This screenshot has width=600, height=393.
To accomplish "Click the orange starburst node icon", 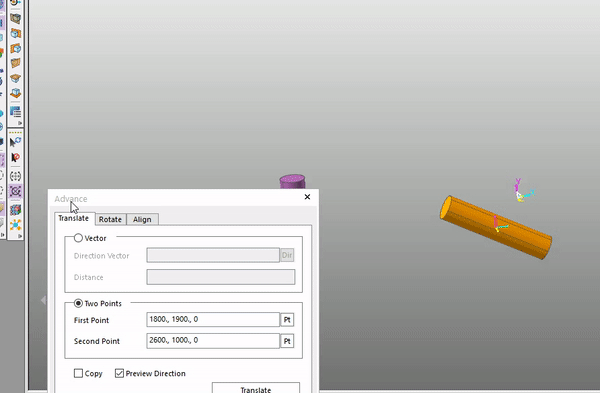I will 15,225.
